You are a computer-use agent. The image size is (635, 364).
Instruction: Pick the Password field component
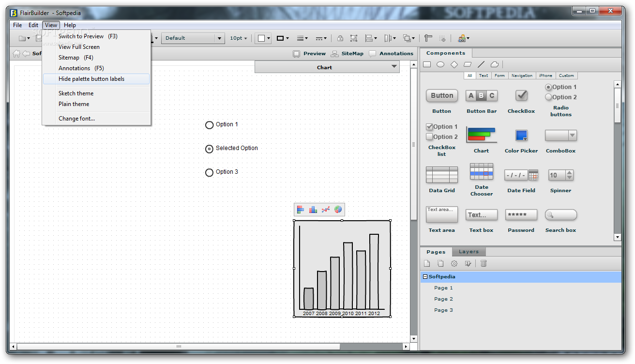pos(521,220)
